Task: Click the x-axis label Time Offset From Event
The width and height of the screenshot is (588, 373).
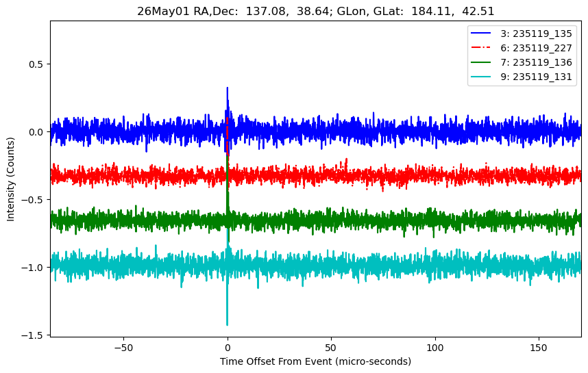Action: (315, 361)
